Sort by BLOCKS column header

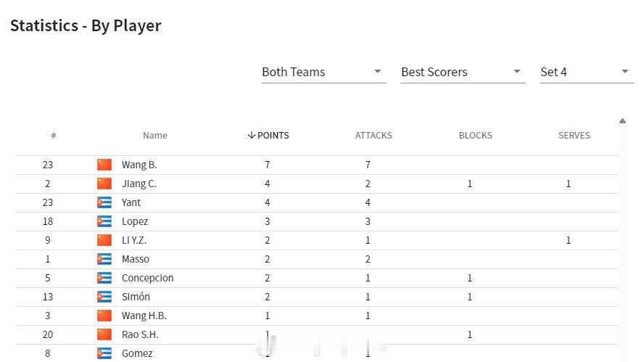[x=475, y=136]
